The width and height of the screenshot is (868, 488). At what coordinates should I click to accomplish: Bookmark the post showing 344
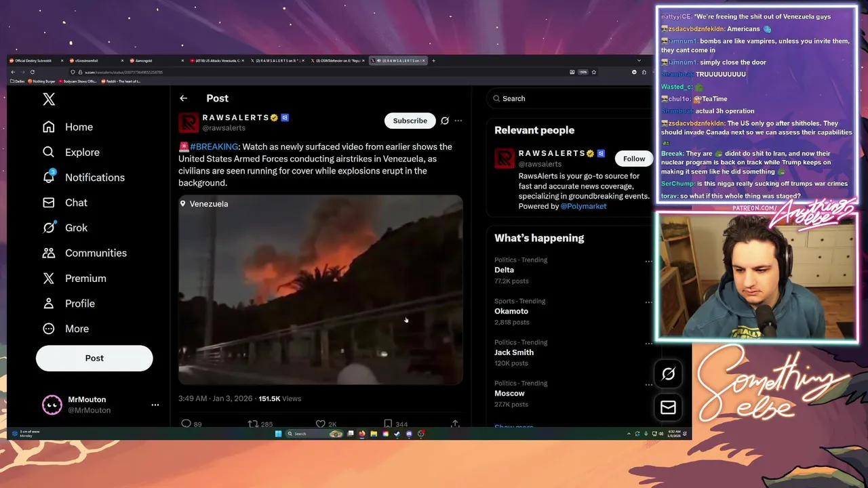point(387,424)
